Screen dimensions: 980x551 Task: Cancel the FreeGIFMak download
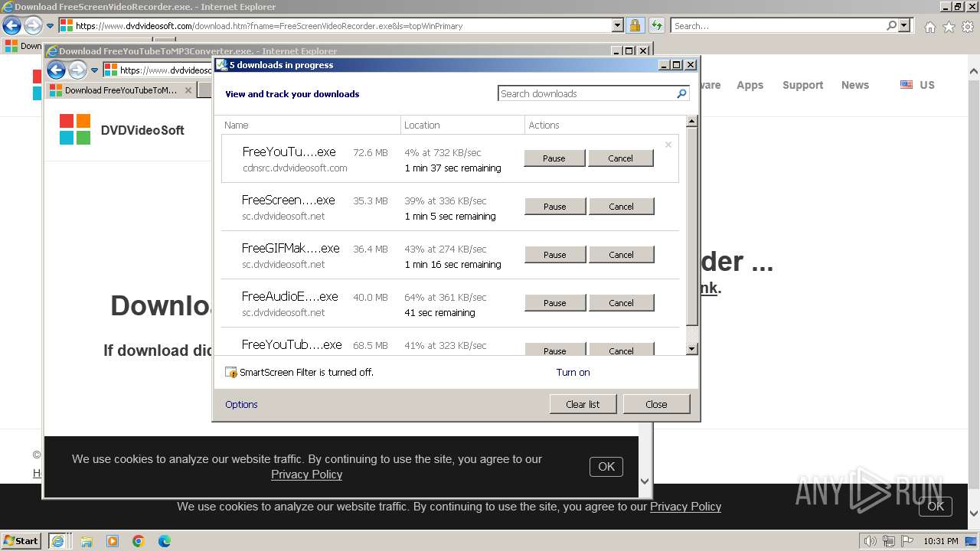[x=622, y=255]
